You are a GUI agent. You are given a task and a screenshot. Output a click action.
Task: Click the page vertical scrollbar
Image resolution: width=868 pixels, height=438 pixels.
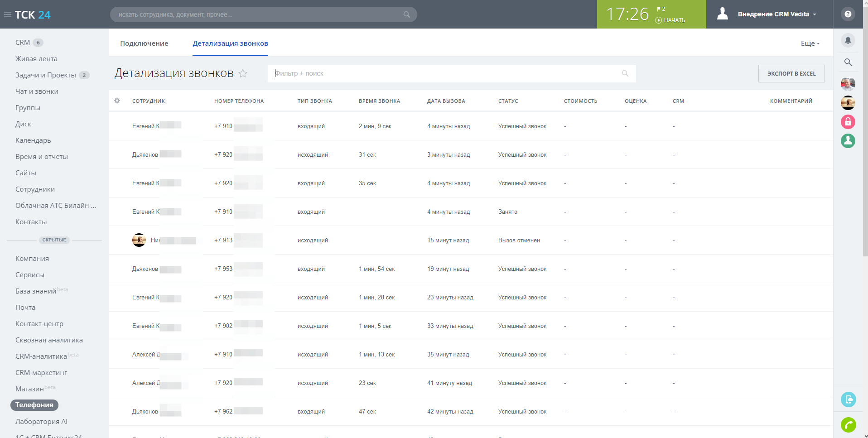click(865, 136)
